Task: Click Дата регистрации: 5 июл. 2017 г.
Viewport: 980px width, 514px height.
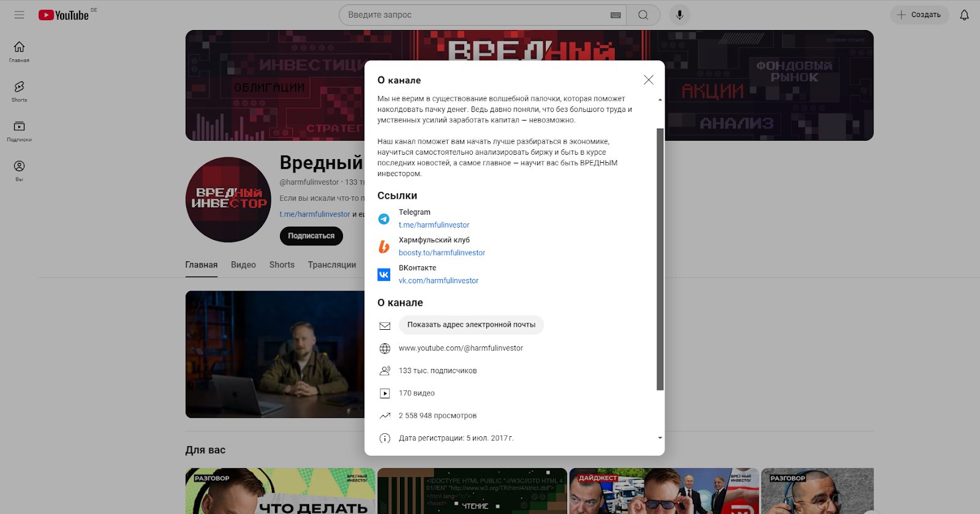Action: pos(456,438)
